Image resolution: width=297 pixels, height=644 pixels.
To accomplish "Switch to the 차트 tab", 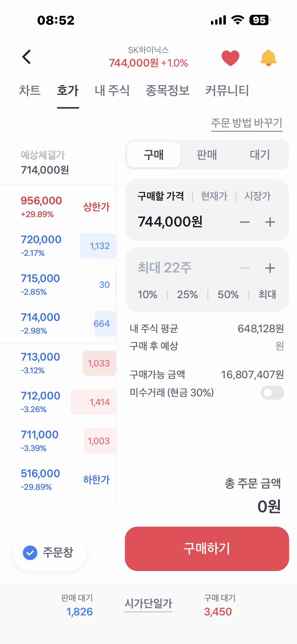I will coord(30,90).
